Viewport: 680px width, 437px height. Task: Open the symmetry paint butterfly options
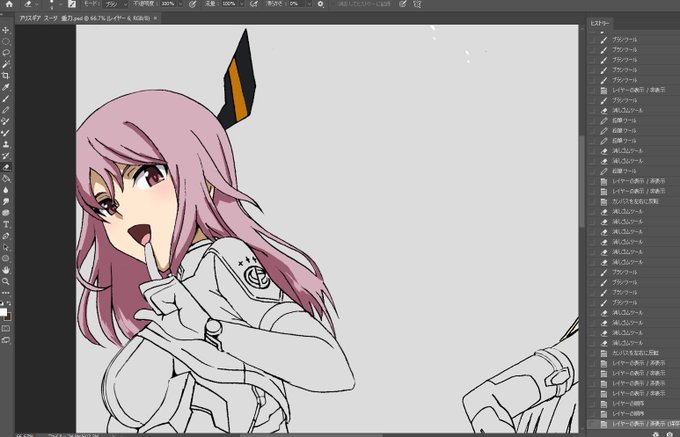pos(417,4)
